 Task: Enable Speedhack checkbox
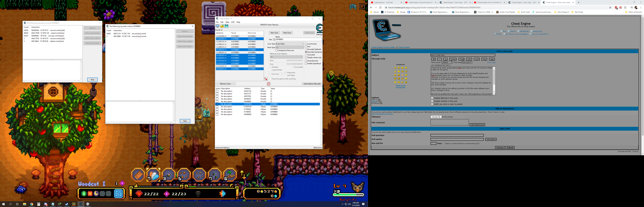click(x=306, y=64)
